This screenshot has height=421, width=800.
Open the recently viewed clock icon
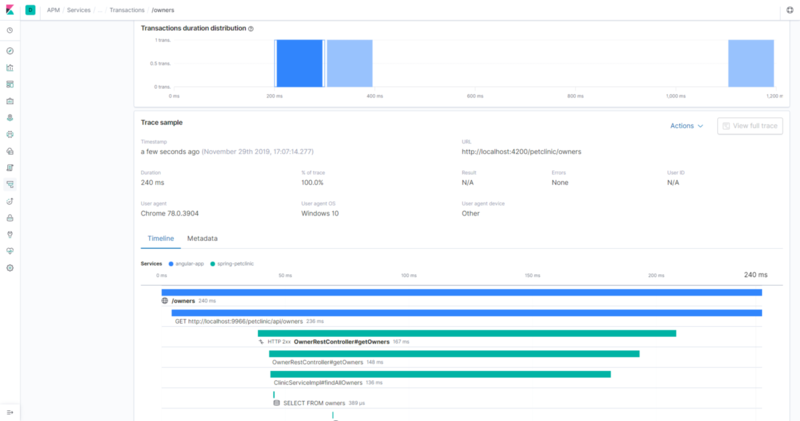(x=10, y=31)
